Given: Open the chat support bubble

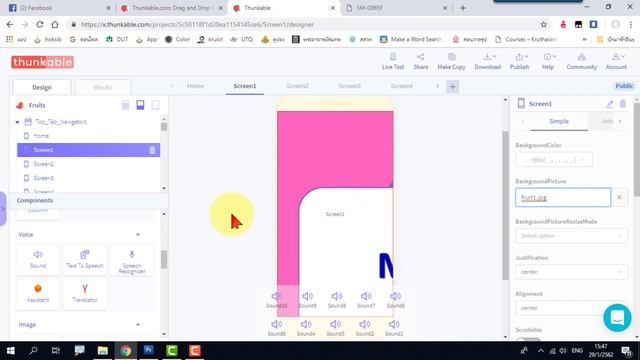Looking at the screenshot, I should (x=617, y=318).
